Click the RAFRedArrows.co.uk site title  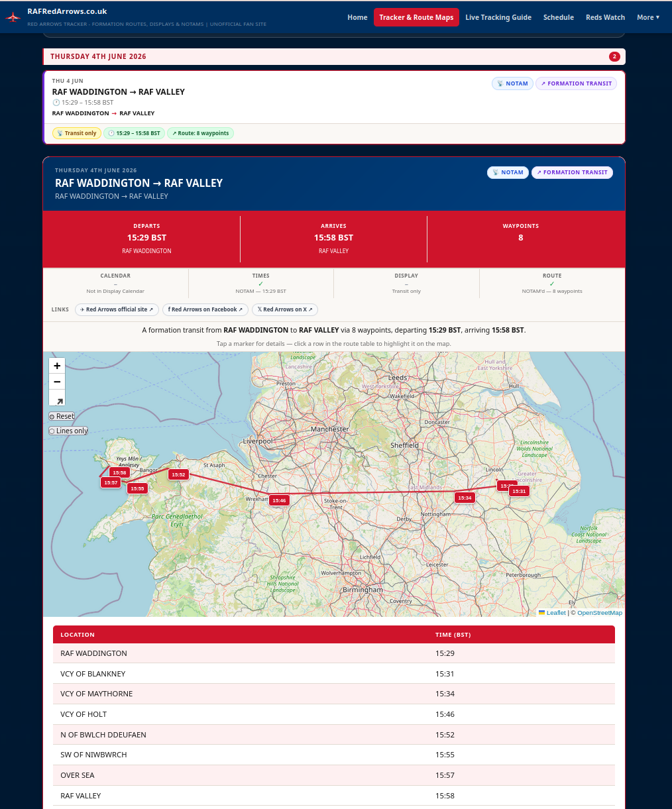[67, 11]
